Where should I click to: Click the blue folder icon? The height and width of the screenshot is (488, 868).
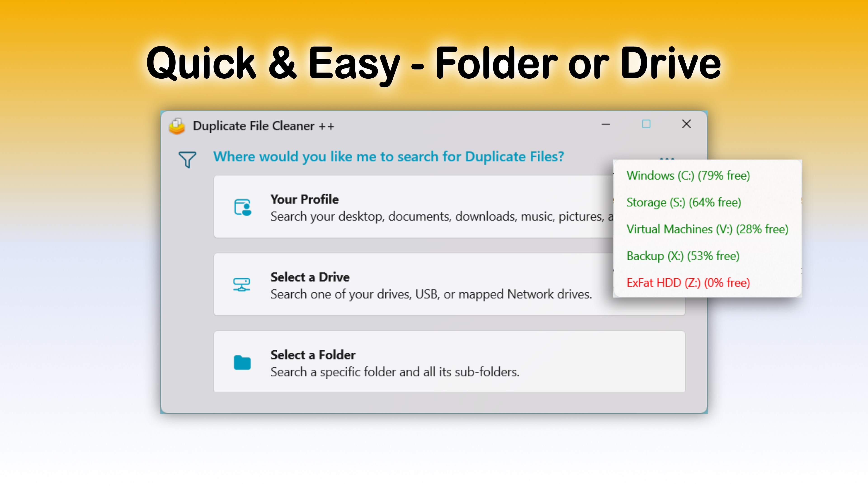tap(242, 363)
